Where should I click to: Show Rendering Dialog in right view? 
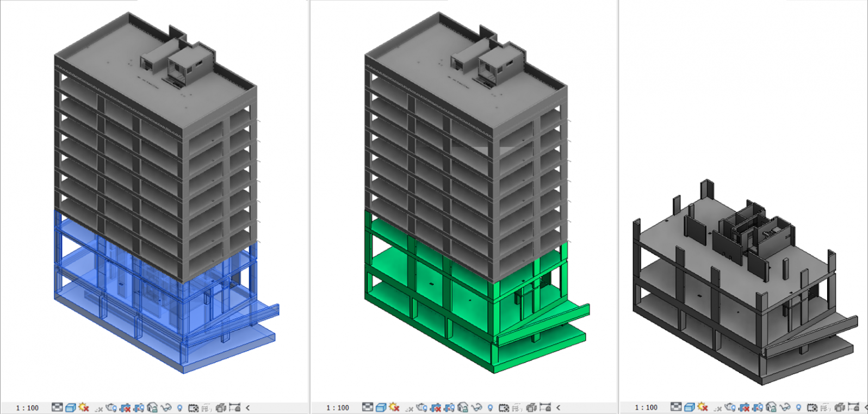pos(730,407)
